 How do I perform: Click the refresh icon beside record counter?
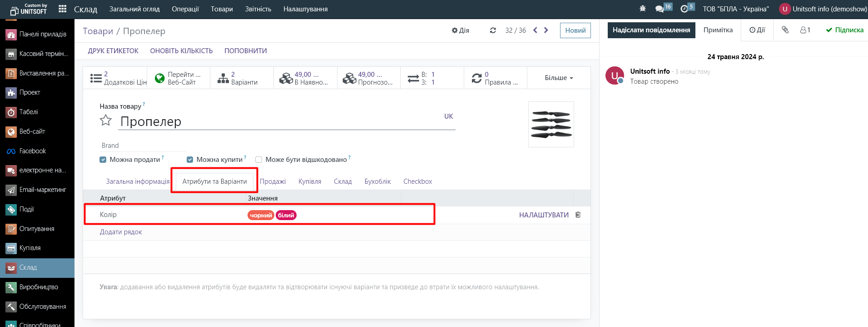click(493, 30)
